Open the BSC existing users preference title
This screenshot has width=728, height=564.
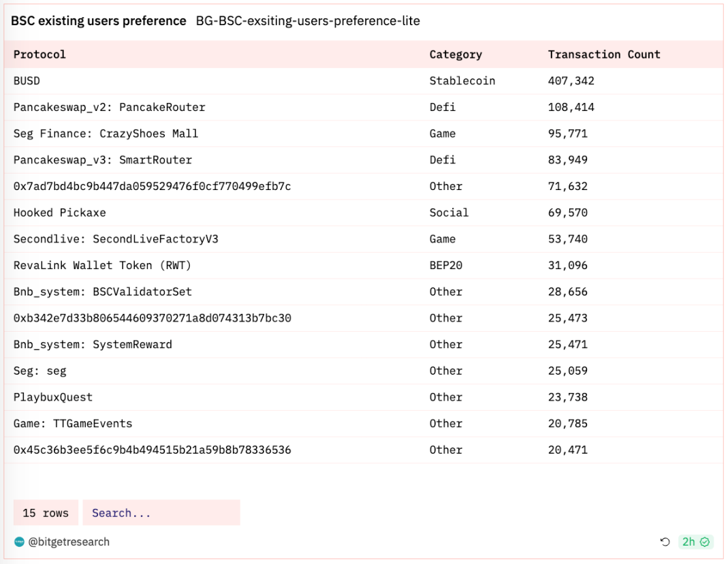[x=99, y=21]
